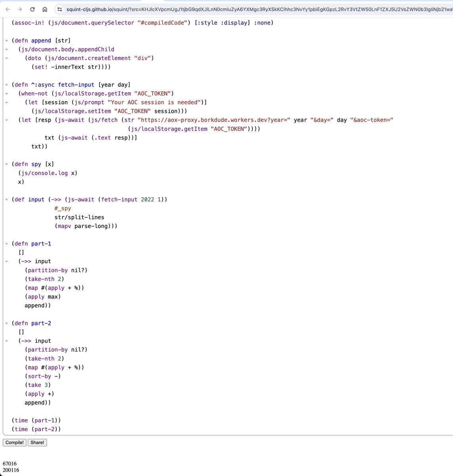The image size is (453, 476).
Task: Fold the ->> input thread in part-2
Action: pyautogui.click(x=7, y=341)
